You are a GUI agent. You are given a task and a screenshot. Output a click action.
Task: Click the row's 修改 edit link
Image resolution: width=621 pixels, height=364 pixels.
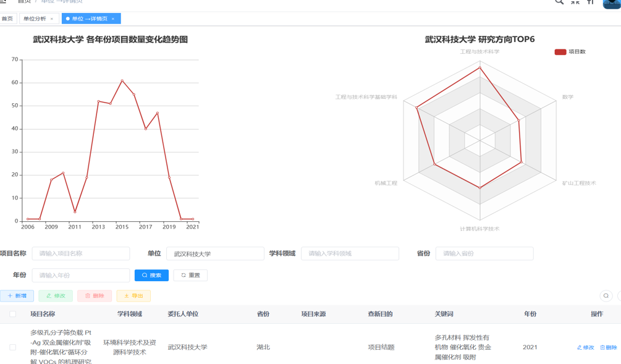click(585, 347)
